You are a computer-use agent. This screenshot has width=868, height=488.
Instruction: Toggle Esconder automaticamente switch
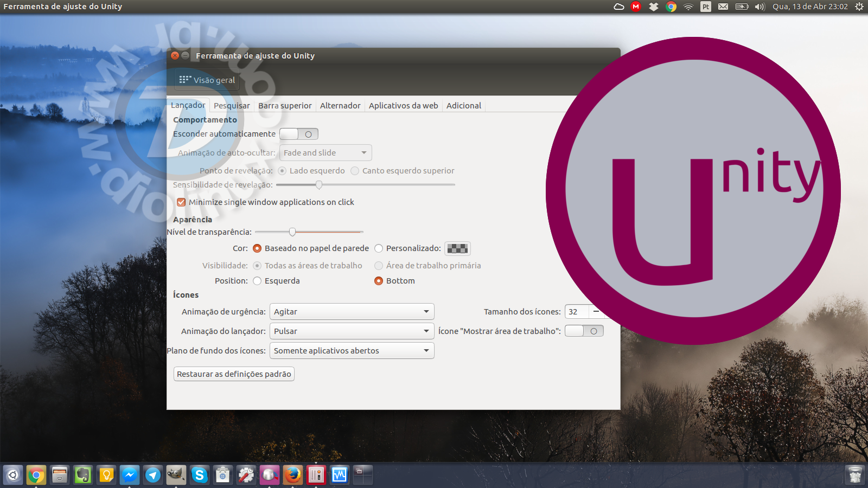click(x=299, y=134)
